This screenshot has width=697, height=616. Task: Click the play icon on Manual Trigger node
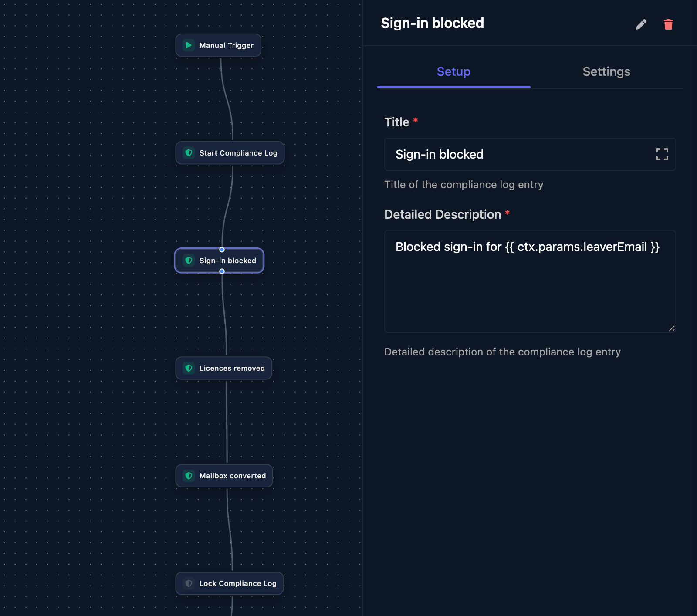pos(189,45)
